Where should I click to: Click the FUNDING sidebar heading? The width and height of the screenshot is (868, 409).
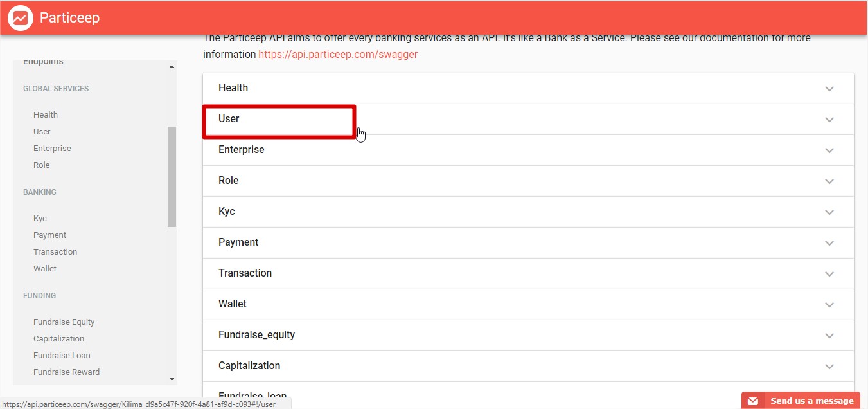[x=40, y=295]
